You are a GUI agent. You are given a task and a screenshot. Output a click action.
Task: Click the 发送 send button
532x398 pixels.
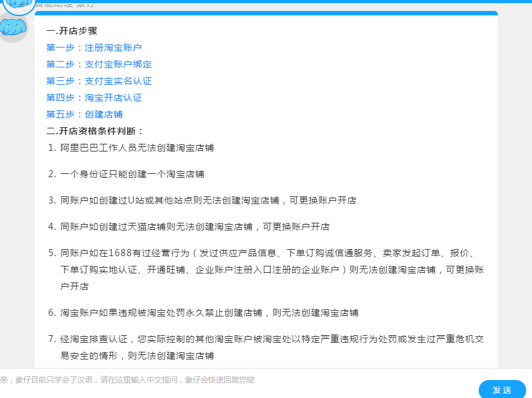coord(502,389)
